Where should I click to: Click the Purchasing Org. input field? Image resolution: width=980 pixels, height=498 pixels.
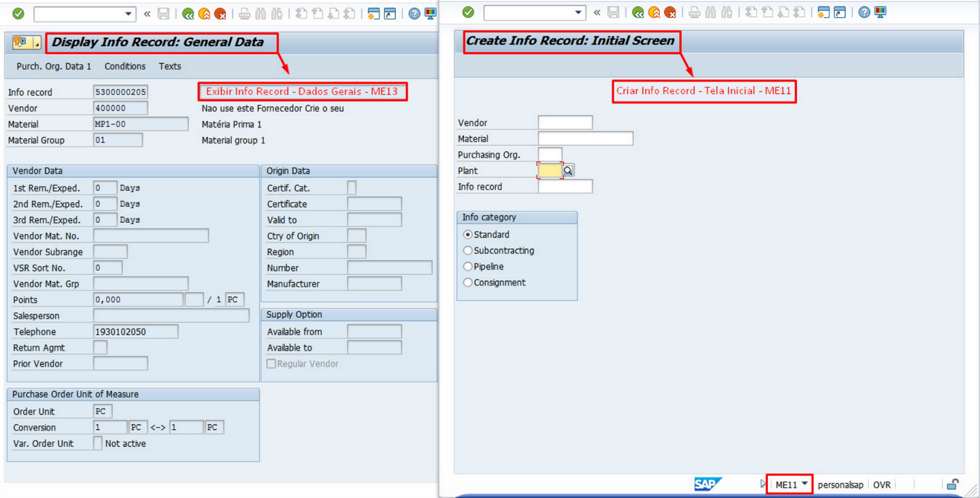pos(550,155)
